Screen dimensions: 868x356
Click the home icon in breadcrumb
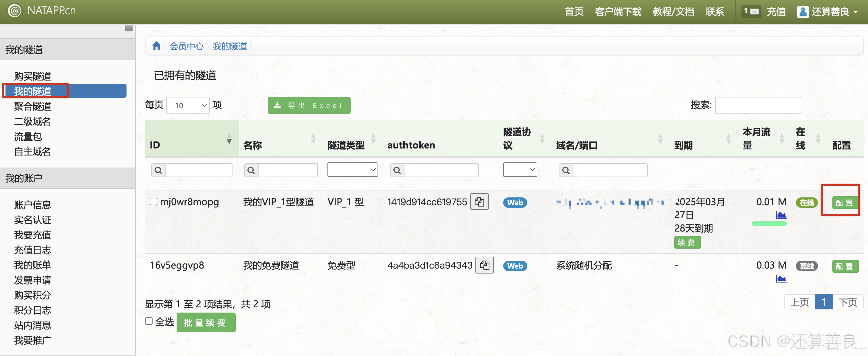click(x=156, y=45)
